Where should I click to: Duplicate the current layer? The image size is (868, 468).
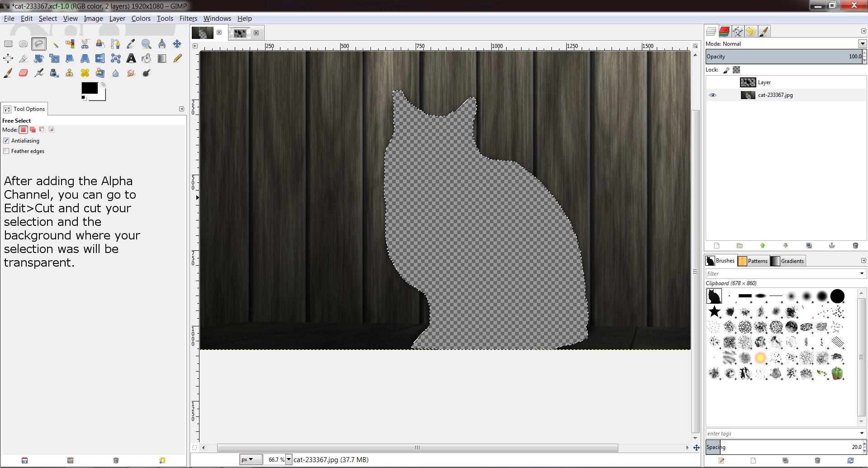[809, 245]
